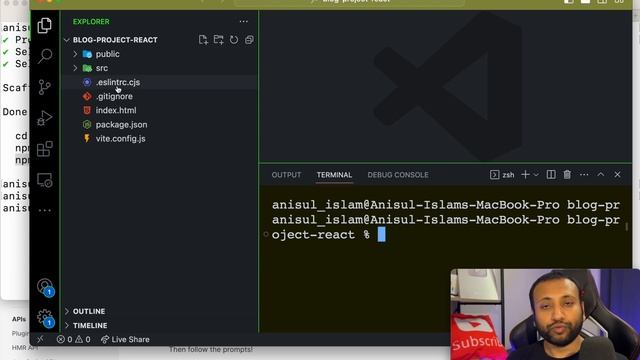Collapse all folders in Explorer
Screen dimensions: 640x360
click(x=249, y=40)
